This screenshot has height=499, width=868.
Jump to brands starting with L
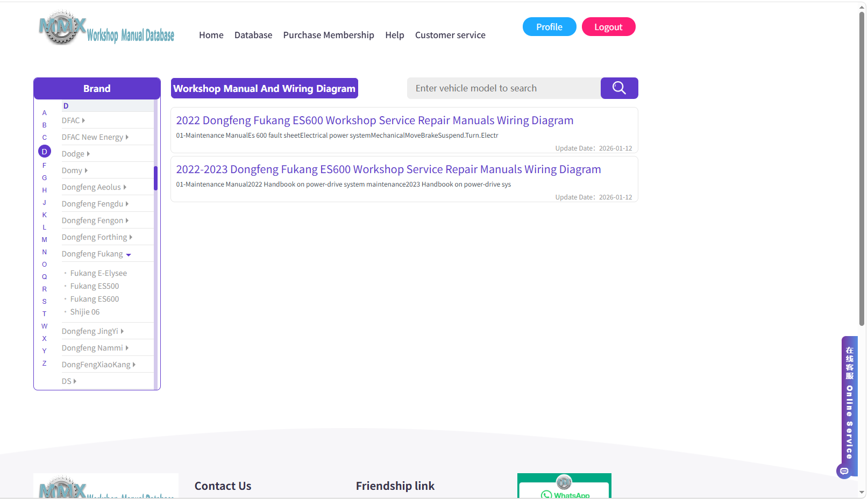click(x=45, y=227)
